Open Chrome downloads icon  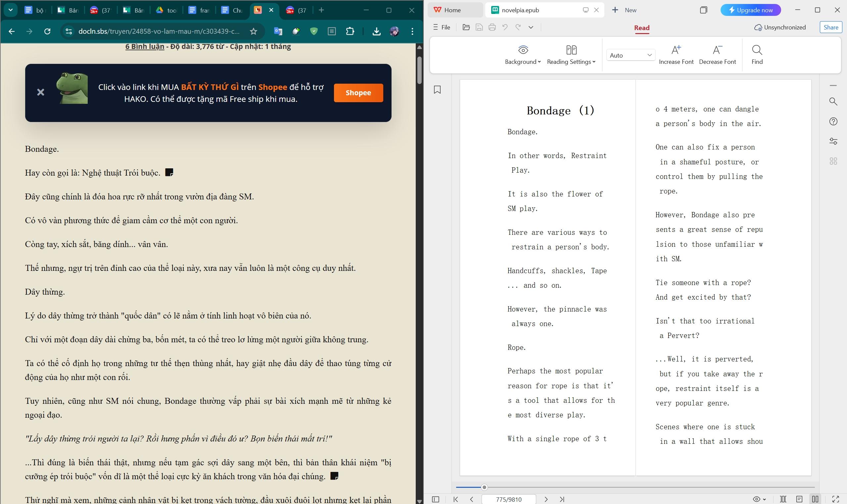coord(376,32)
